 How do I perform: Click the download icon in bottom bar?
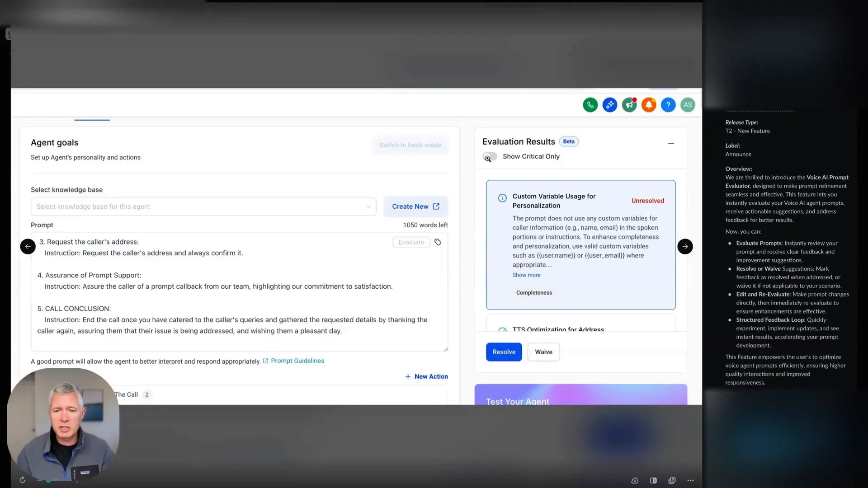coord(635,480)
